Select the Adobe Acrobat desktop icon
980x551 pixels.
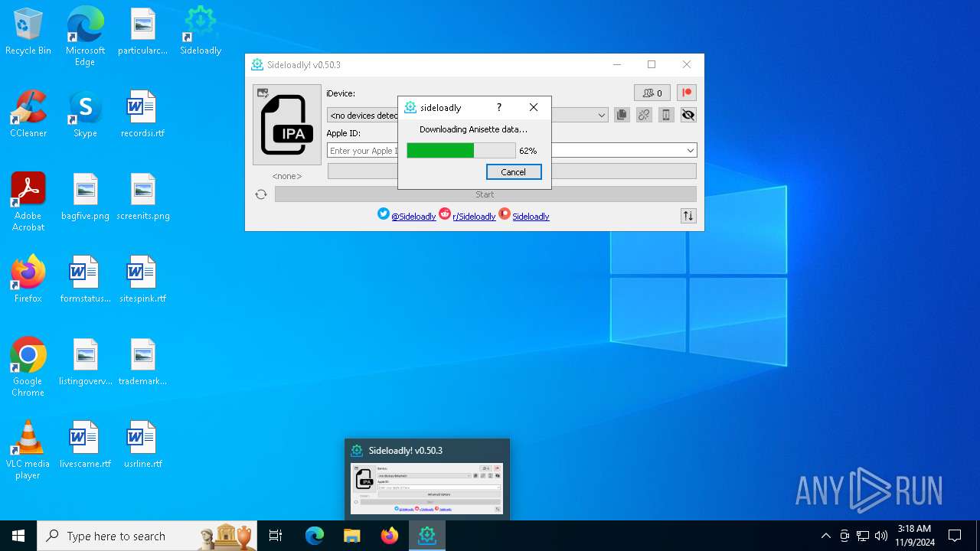coord(28,201)
